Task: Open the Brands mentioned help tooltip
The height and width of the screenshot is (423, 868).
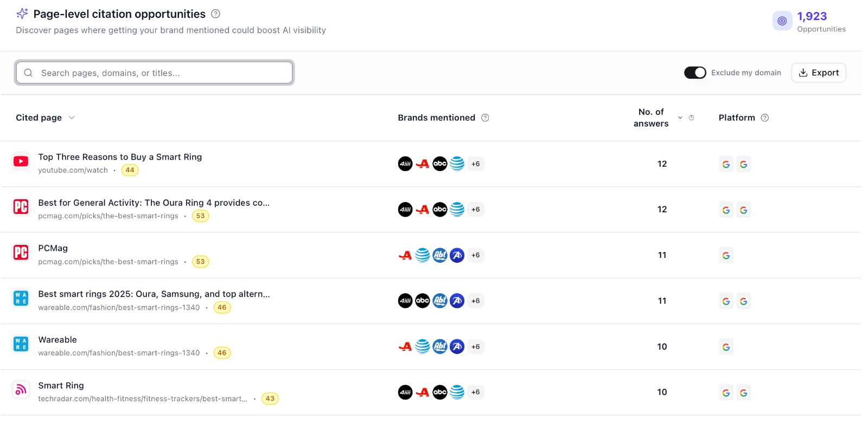Action: click(x=485, y=117)
